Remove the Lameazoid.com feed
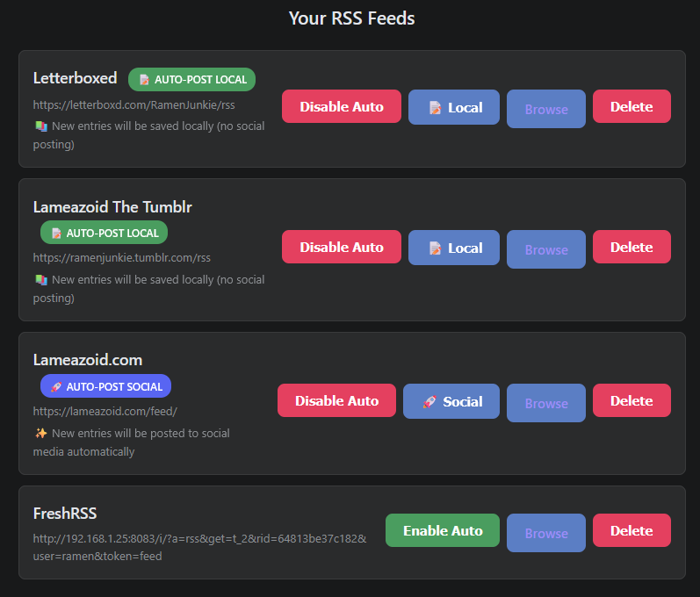This screenshot has width=700, height=597. (631, 401)
